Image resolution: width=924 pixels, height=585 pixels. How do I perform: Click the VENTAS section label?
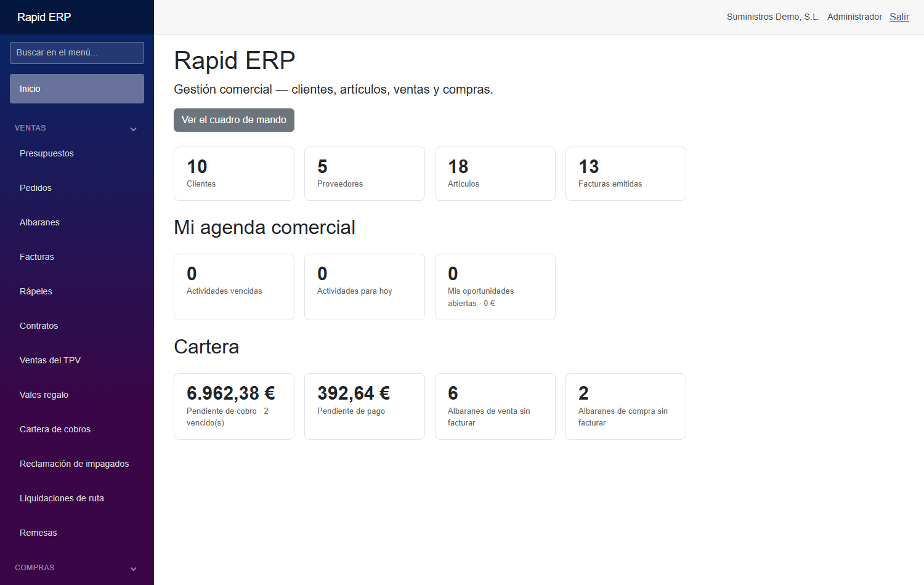(31, 128)
